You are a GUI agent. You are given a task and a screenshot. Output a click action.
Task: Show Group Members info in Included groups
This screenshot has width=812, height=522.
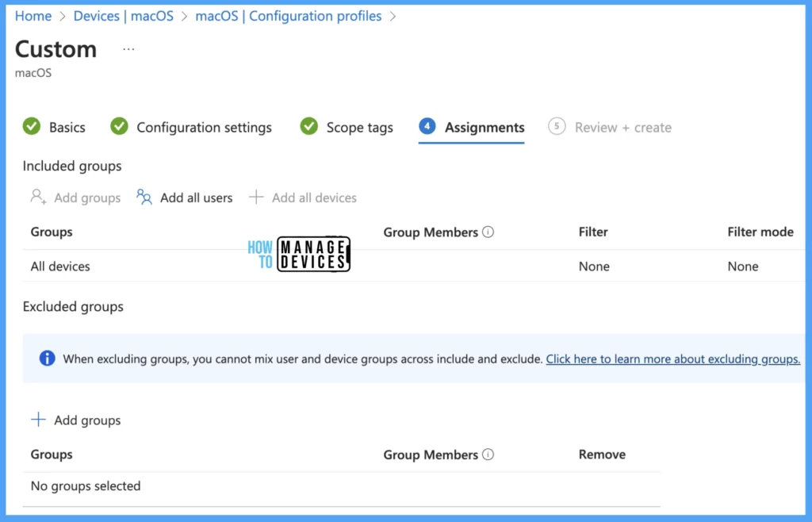click(x=488, y=232)
